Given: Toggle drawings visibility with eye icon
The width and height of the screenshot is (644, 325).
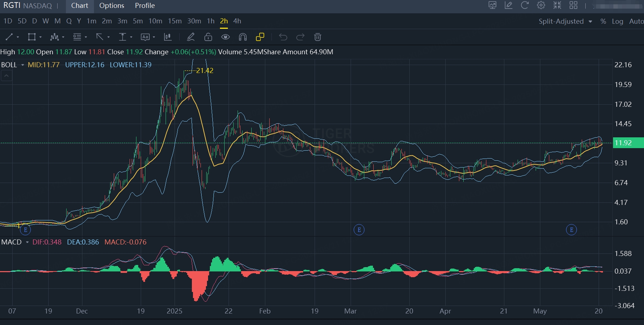Looking at the screenshot, I should click(225, 37).
